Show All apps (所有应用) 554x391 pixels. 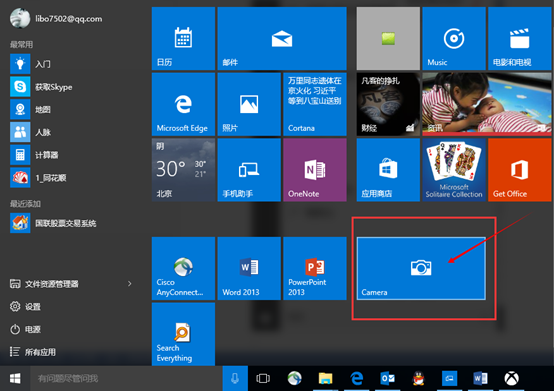[x=33, y=352]
